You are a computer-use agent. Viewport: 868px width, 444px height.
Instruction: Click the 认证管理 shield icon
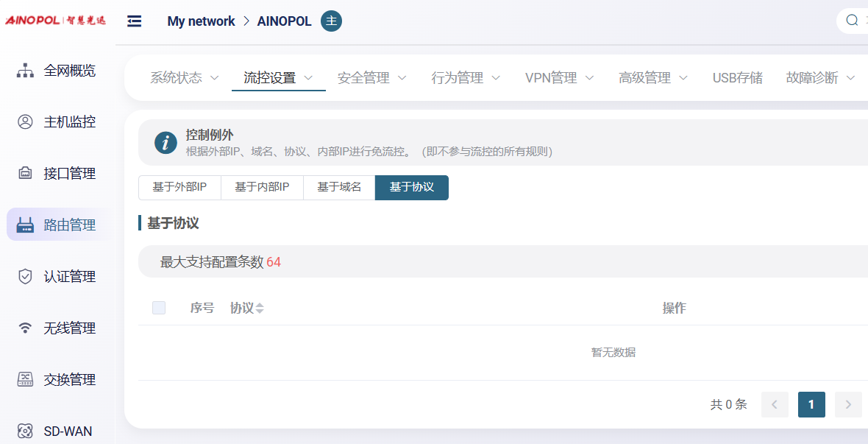[25, 277]
